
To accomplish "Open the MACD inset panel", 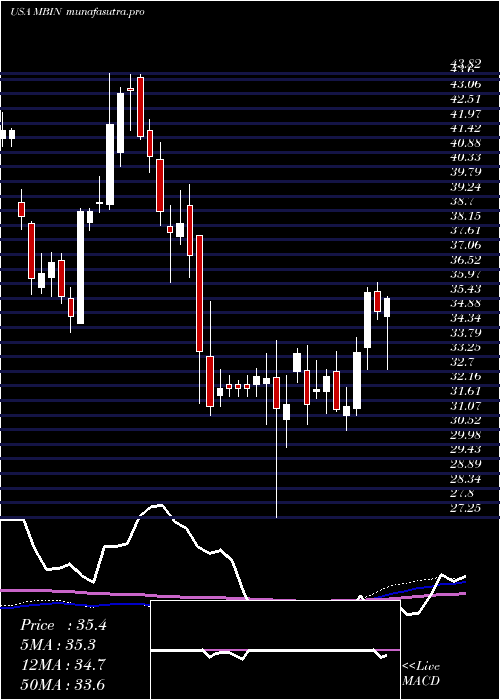I will click(275, 650).
